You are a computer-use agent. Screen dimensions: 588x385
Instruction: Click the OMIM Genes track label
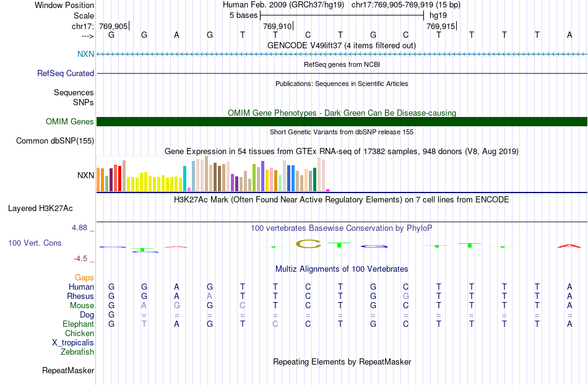tap(69, 121)
